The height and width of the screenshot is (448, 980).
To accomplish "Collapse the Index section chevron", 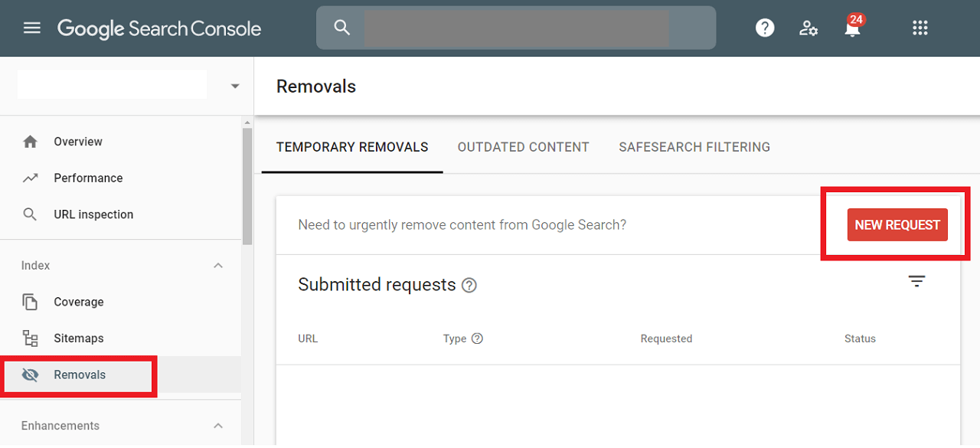I will pos(218,265).
